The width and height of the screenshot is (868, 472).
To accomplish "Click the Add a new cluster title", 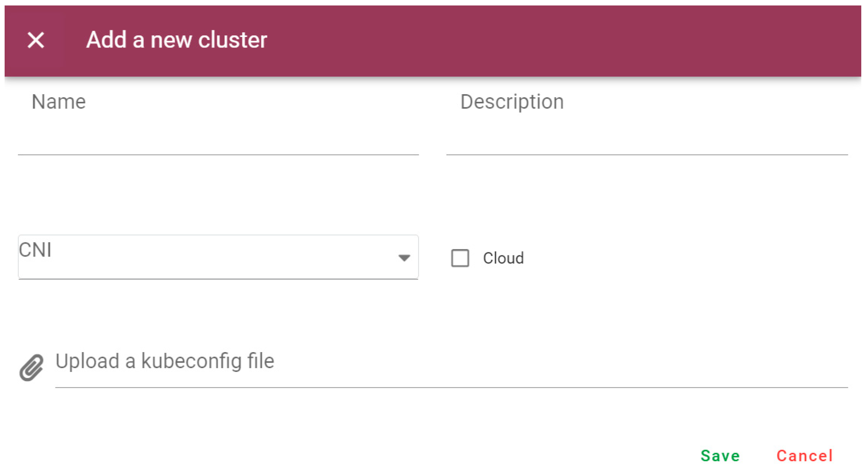I will click(177, 40).
